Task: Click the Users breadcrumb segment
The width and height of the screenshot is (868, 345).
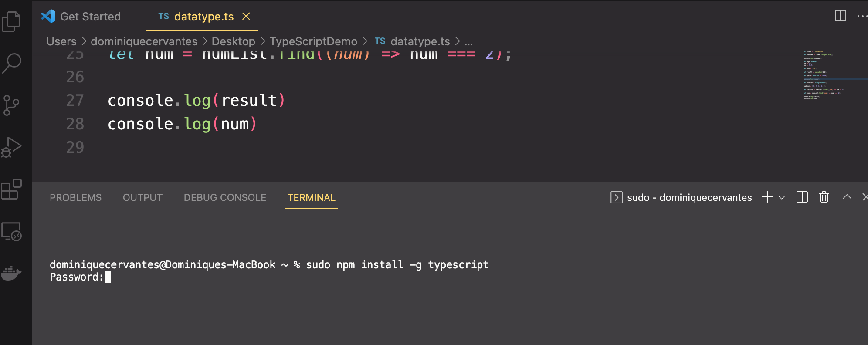Action: click(61, 41)
